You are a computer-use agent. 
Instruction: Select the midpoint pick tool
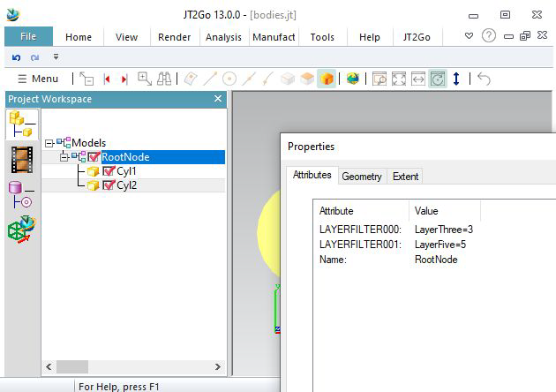(249, 79)
